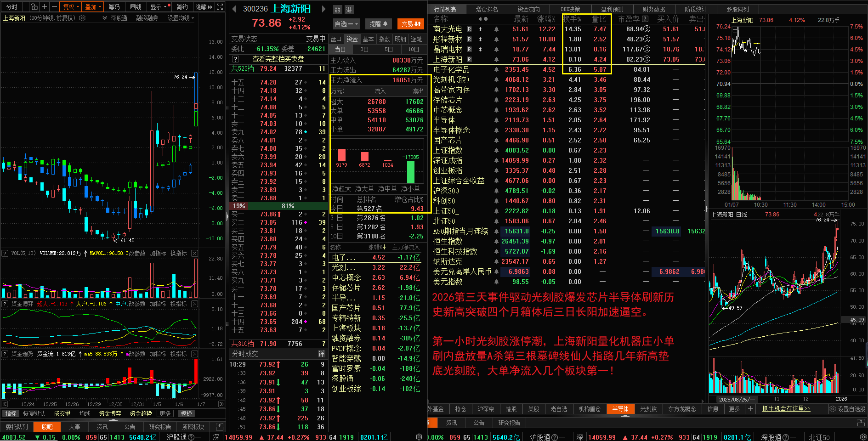The height and width of the screenshot is (441, 868).
Task: Toggle the 隐藏 hide panel button
Action: [204, 7]
